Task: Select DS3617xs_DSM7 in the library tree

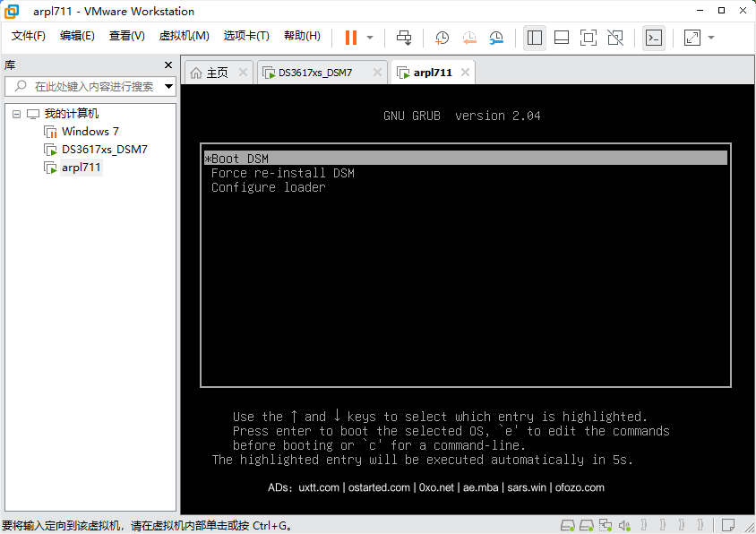Action: pyautogui.click(x=104, y=150)
